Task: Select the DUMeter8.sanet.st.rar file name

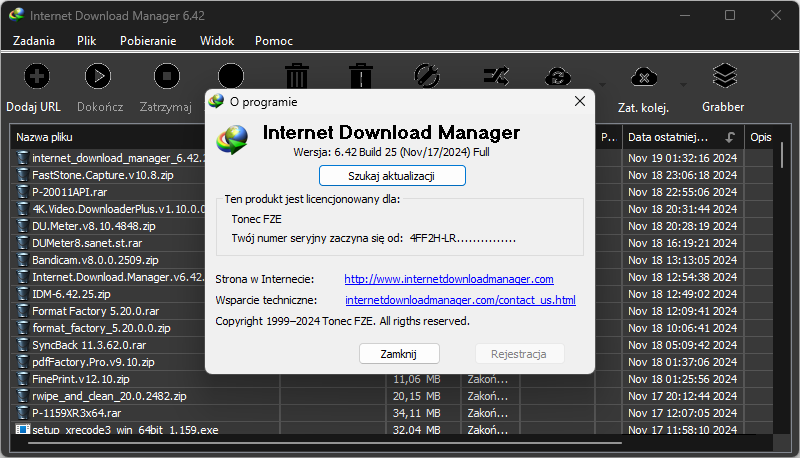Action: [x=87, y=243]
